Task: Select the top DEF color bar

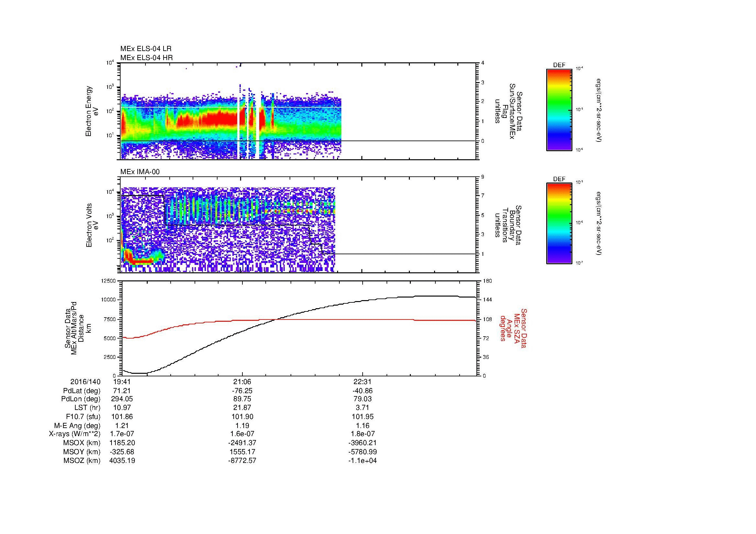Action: pyautogui.click(x=559, y=110)
